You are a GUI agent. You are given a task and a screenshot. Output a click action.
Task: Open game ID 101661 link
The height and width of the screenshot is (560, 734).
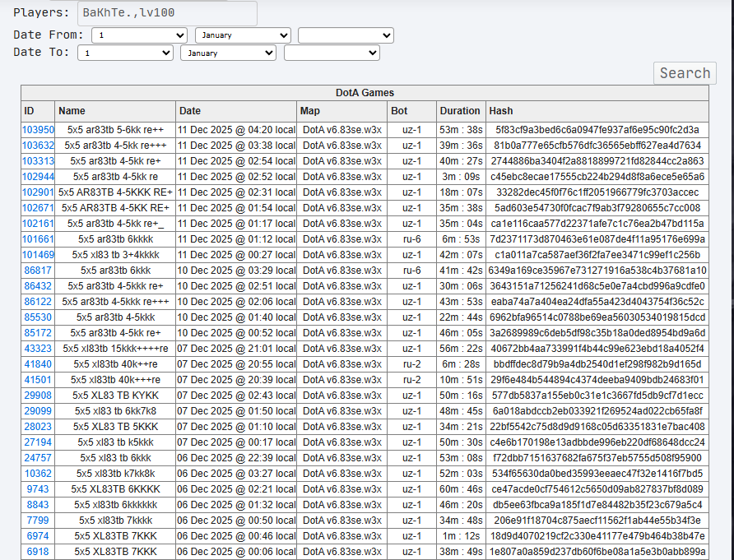tap(38, 239)
